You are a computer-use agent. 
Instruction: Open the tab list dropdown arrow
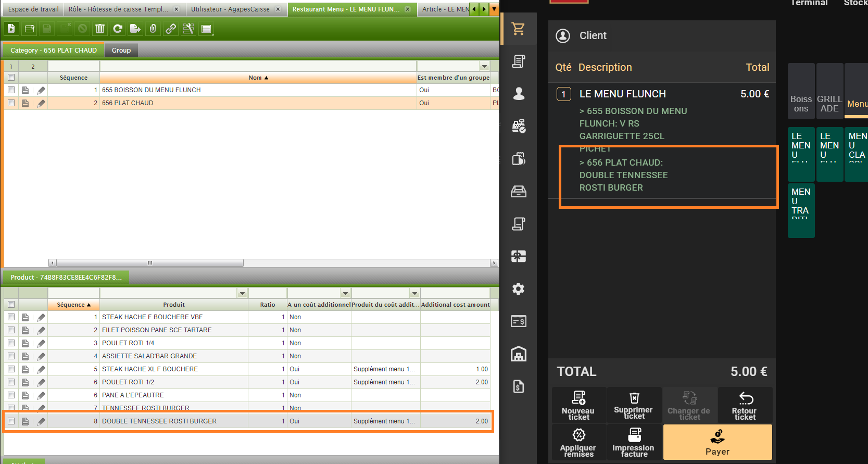click(x=494, y=9)
